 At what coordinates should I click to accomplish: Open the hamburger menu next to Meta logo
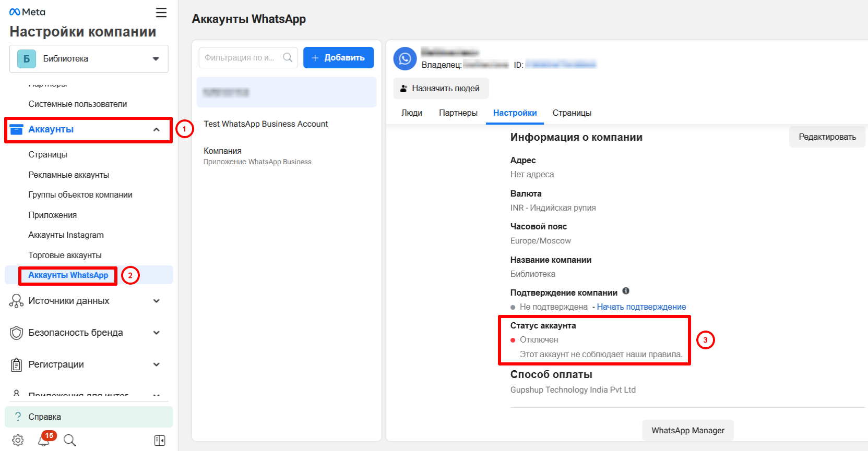161,13
